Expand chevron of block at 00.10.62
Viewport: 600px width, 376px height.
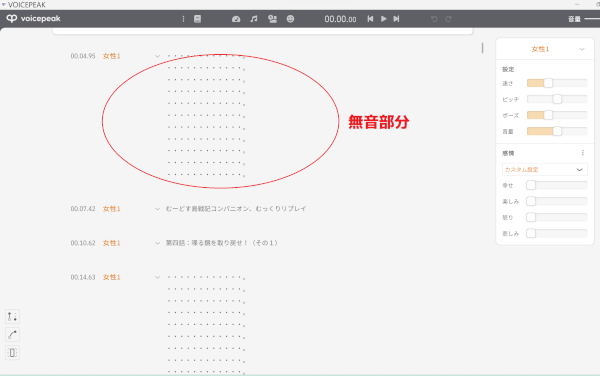click(x=157, y=243)
